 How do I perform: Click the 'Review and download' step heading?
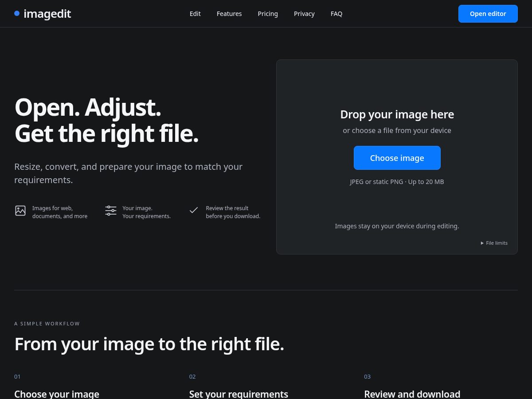tap(412, 394)
